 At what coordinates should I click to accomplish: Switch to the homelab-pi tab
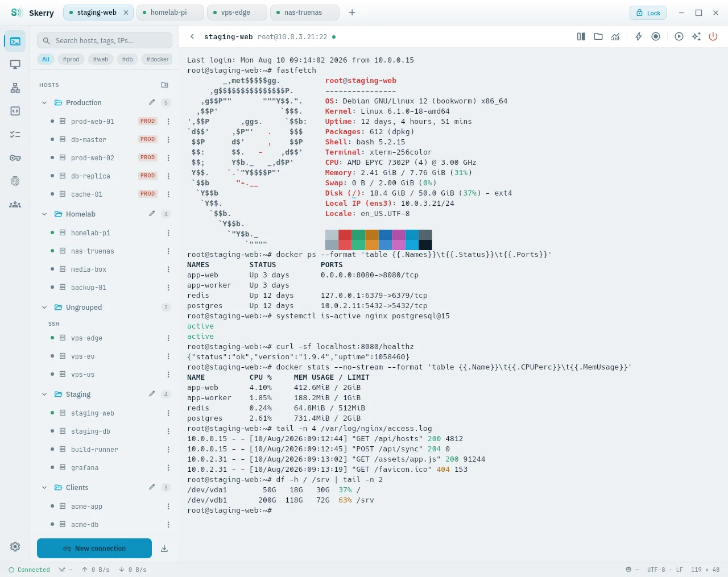170,13
